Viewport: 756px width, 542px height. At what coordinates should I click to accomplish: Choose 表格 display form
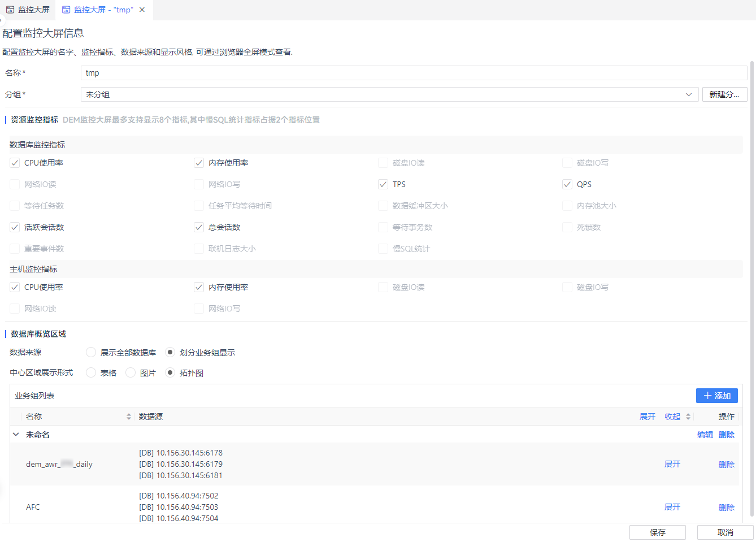[x=91, y=372]
